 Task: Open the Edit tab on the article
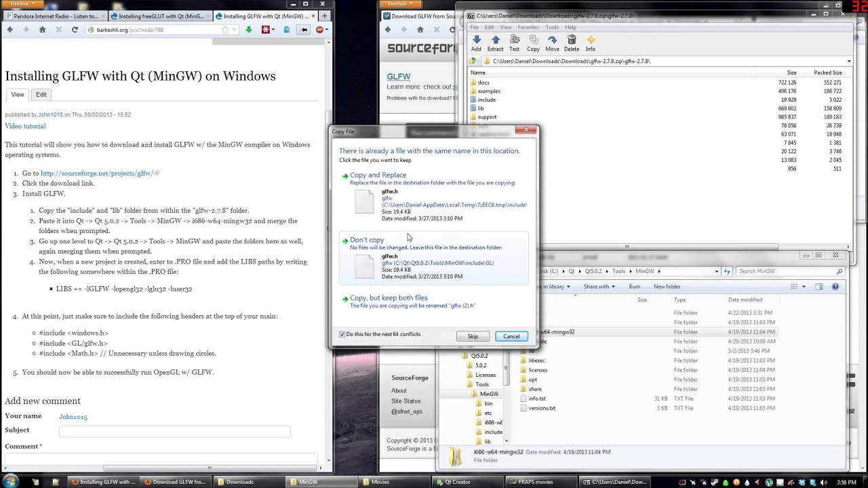[x=41, y=95]
